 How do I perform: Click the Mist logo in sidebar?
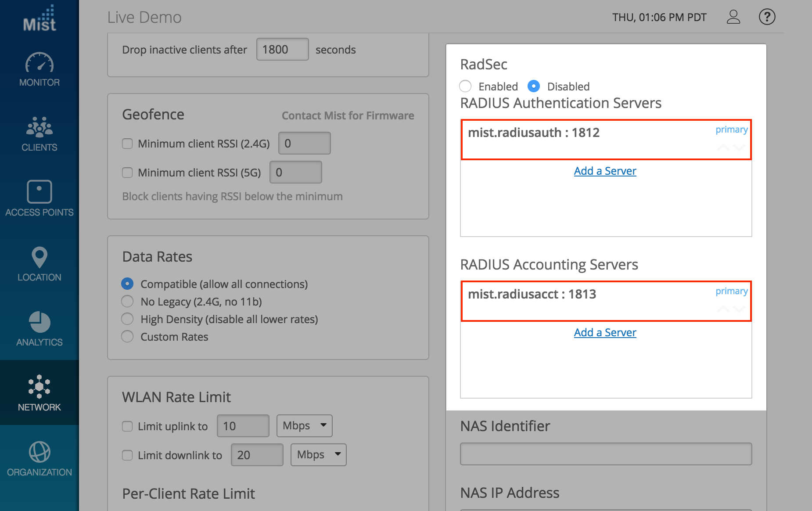coord(40,19)
